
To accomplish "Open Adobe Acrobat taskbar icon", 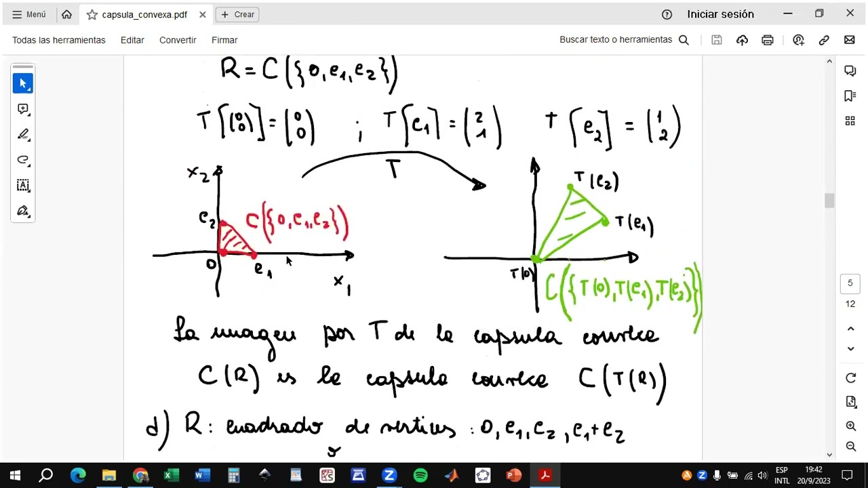I will [x=545, y=475].
